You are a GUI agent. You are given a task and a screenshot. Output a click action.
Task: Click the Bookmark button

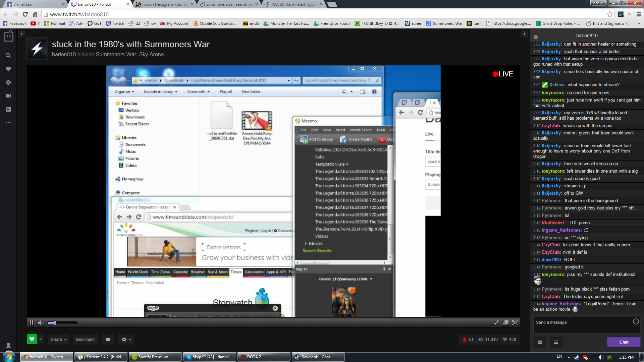[85, 340]
